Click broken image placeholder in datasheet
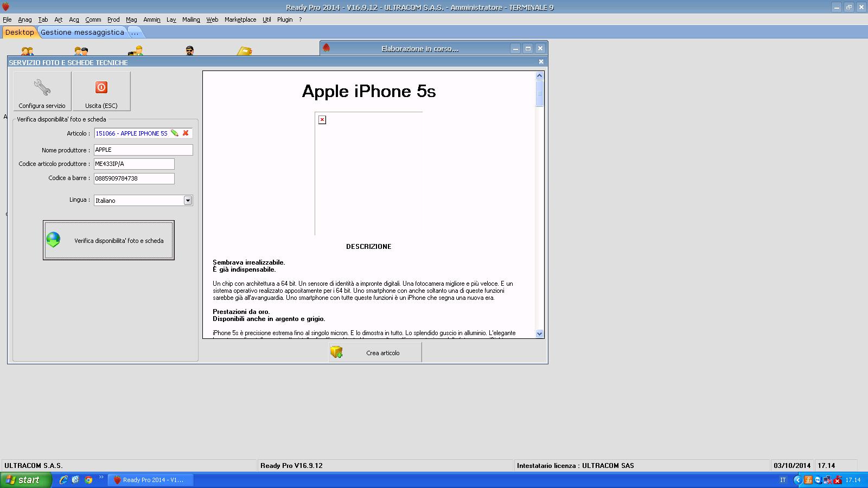Image resolution: width=868 pixels, height=488 pixels. (x=322, y=120)
